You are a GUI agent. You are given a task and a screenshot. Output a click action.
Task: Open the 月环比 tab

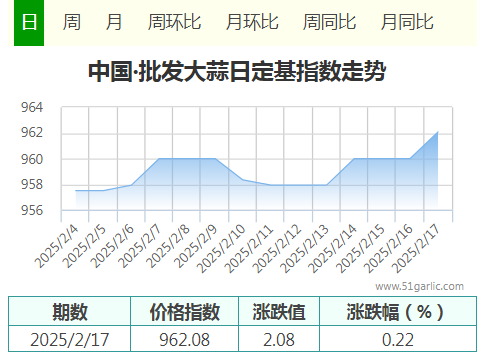click(252, 23)
